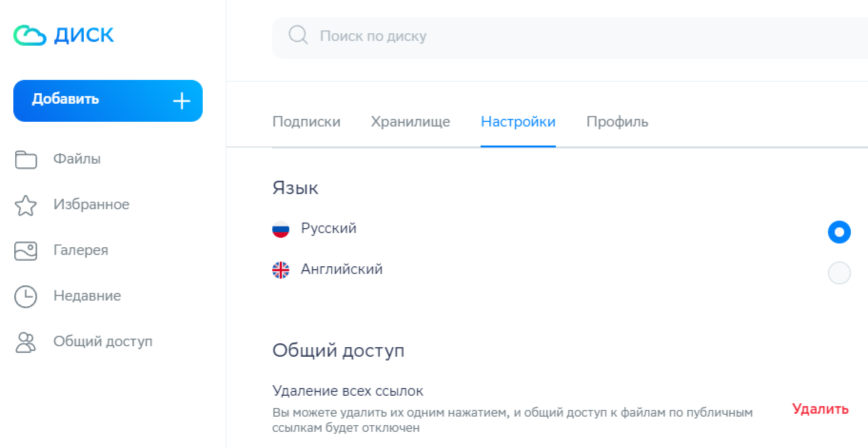The height and width of the screenshot is (448, 868).
Task: Switch to the Хранилище tab
Action: point(410,122)
